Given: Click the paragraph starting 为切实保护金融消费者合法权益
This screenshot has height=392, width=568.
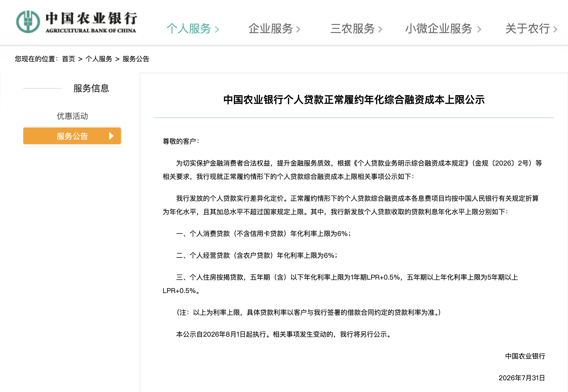Looking at the screenshot, I should (x=353, y=170).
